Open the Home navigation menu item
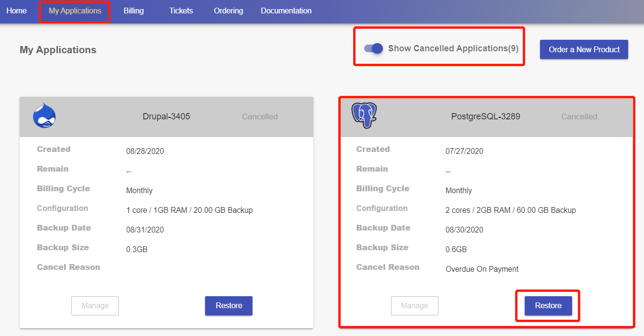644x336 pixels. [17, 11]
